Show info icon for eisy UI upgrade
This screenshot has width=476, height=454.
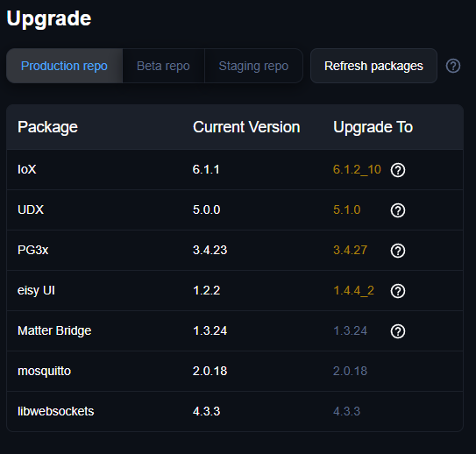[x=398, y=291]
